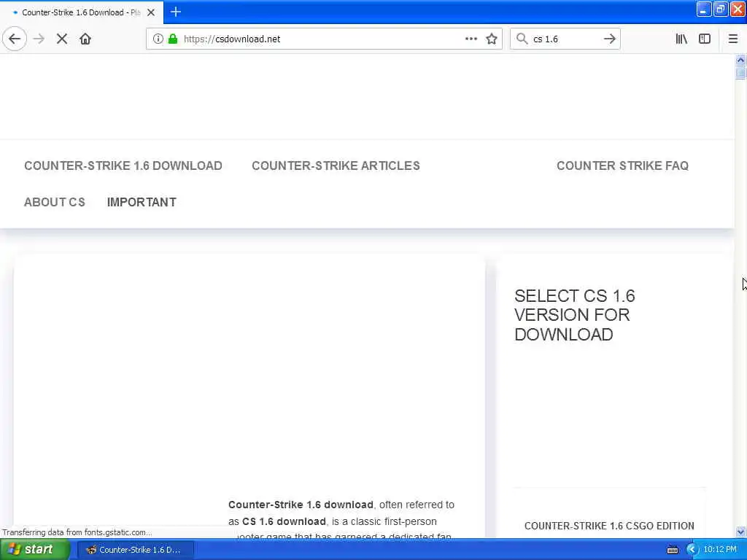Screen dimensions: 747x560
Task: Expand hidden system tray icons arrow
Action: [692, 550]
